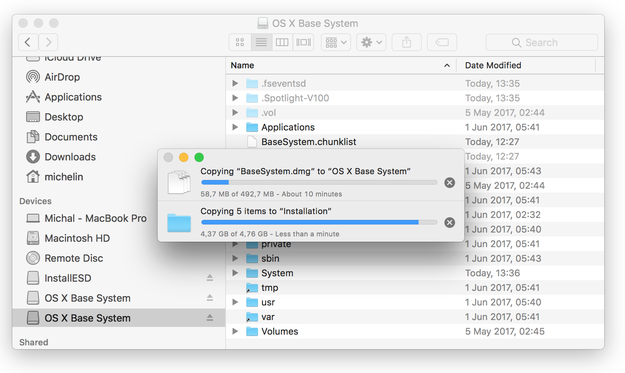625x373 pixels.
Task: Zoom the copy progress window
Action: pyautogui.click(x=199, y=157)
